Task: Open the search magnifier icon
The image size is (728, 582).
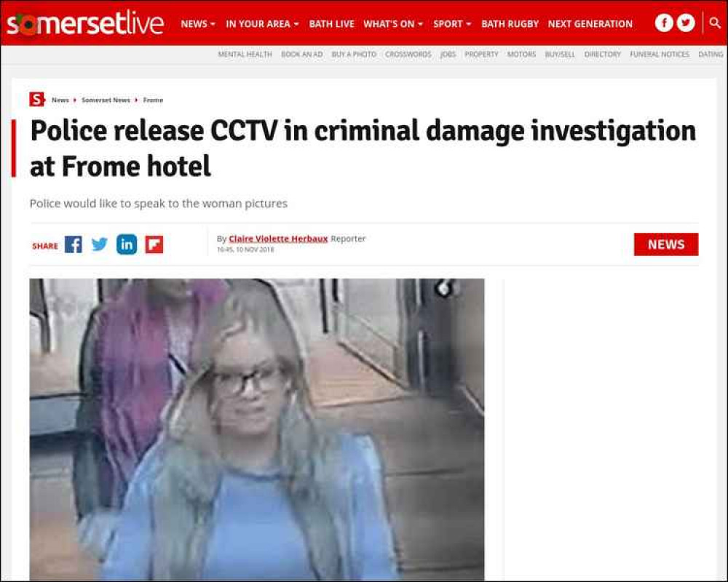Action: 715,23
